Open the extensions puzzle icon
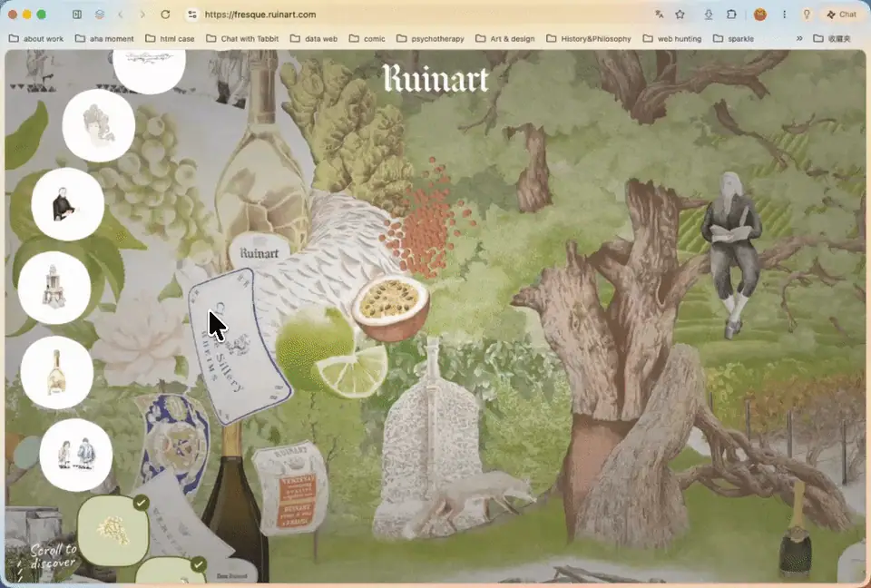The height and width of the screenshot is (588, 871). coord(731,15)
